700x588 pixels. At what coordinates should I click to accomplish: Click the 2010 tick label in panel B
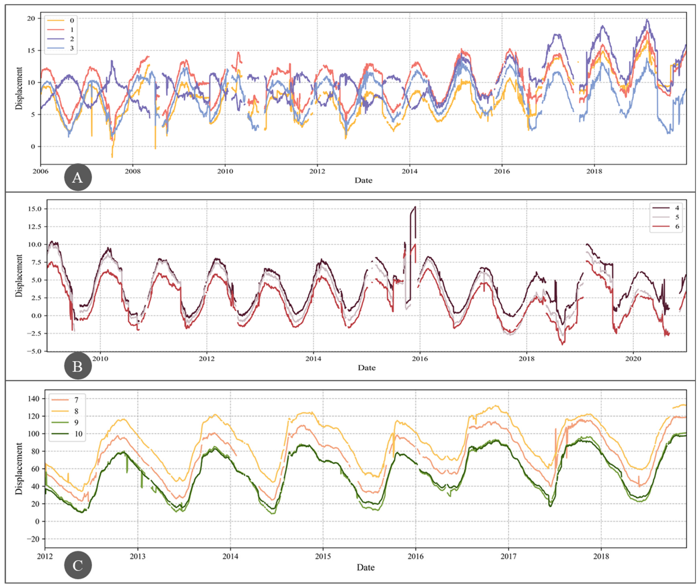click(x=100, y=359)
